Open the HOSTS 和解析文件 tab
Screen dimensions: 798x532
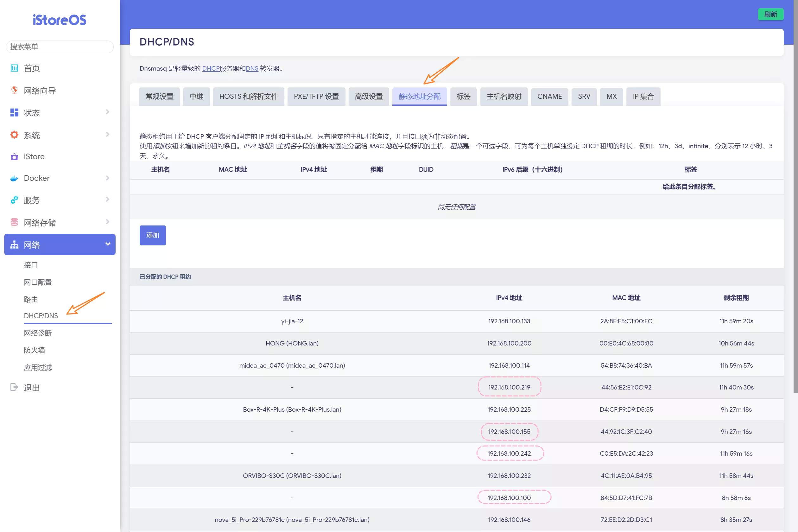click(x=249, y=97)
